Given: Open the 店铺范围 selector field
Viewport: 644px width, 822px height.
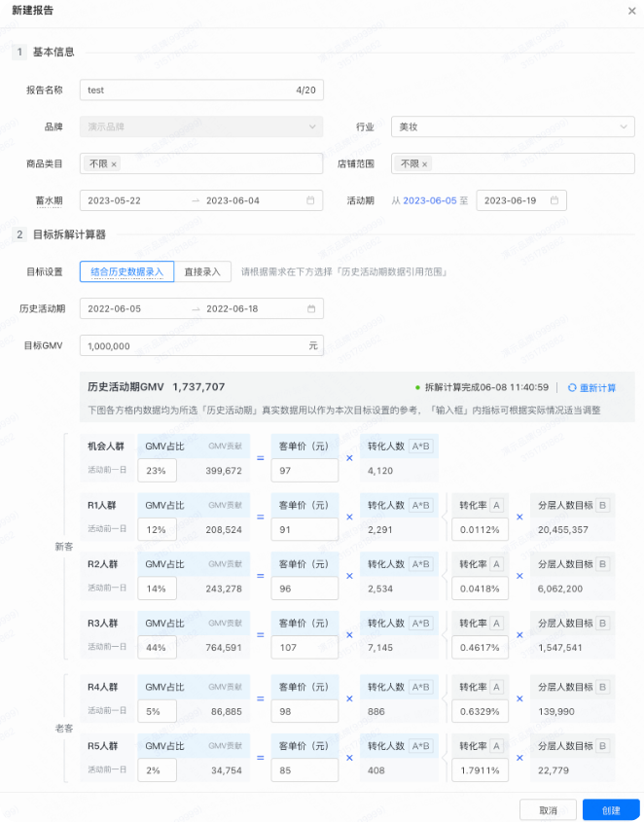Looking at the screenshot, I should pos(513,164).
